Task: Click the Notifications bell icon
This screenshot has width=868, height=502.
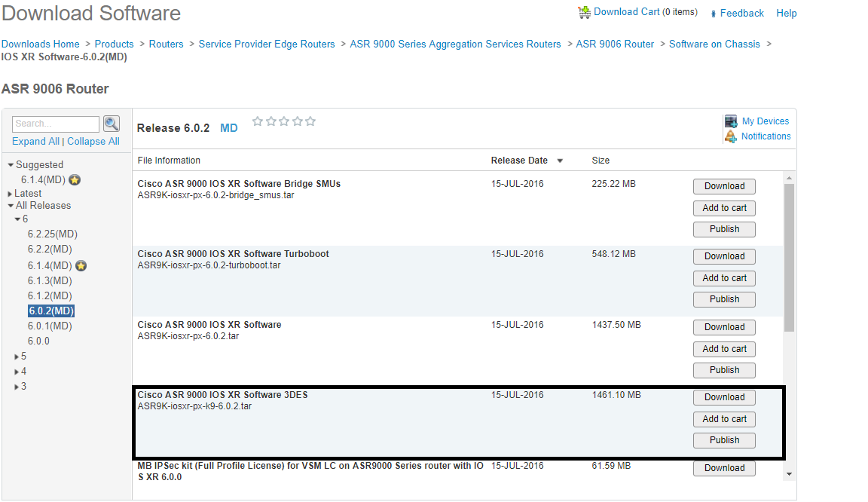Action: (x=730, y=136)
